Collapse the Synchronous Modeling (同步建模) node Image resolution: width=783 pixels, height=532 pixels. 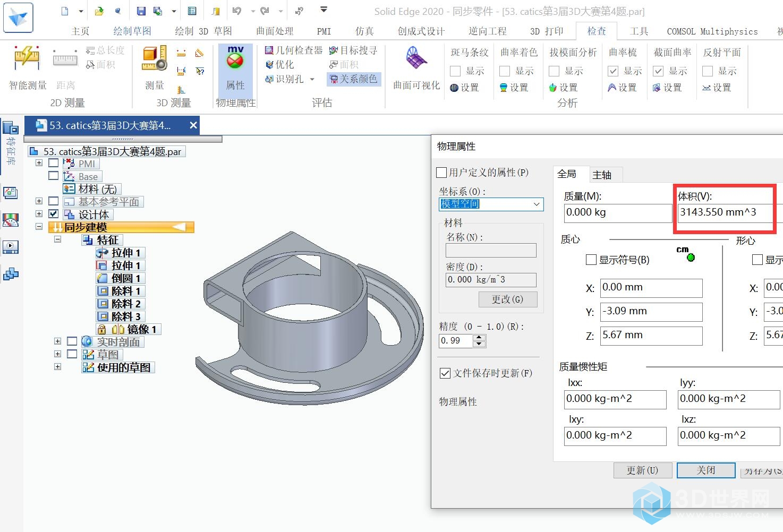coord(39,226)
